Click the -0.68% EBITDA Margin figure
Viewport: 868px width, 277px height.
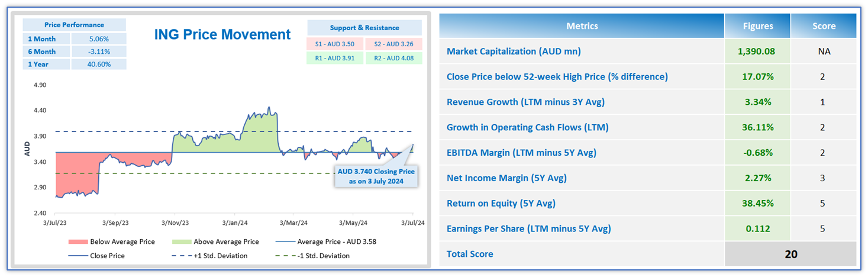click(x=758, y=153)
